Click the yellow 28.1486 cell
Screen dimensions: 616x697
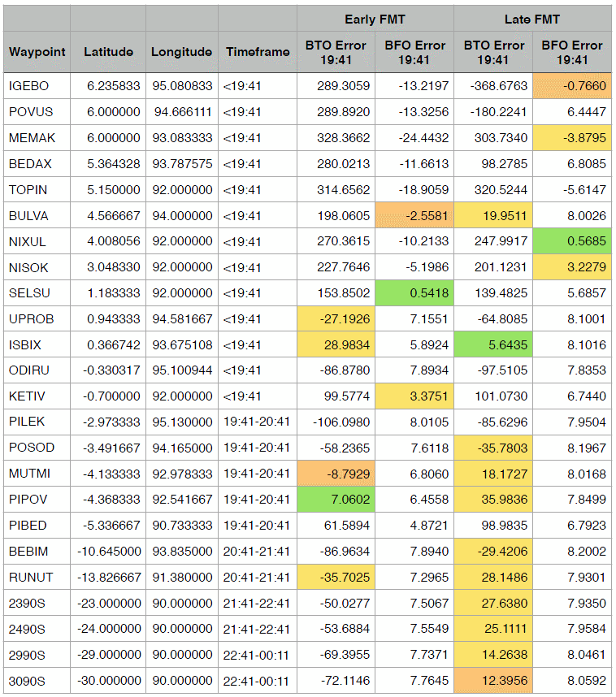click(x=493, y=577)
